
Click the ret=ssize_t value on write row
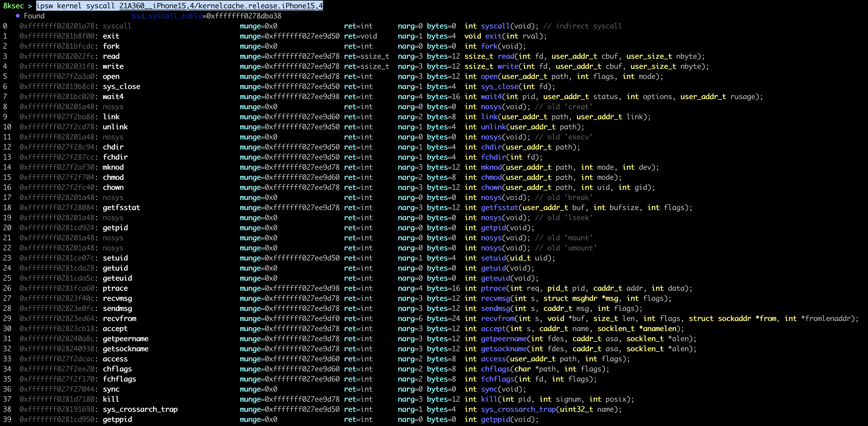[366, 66]
